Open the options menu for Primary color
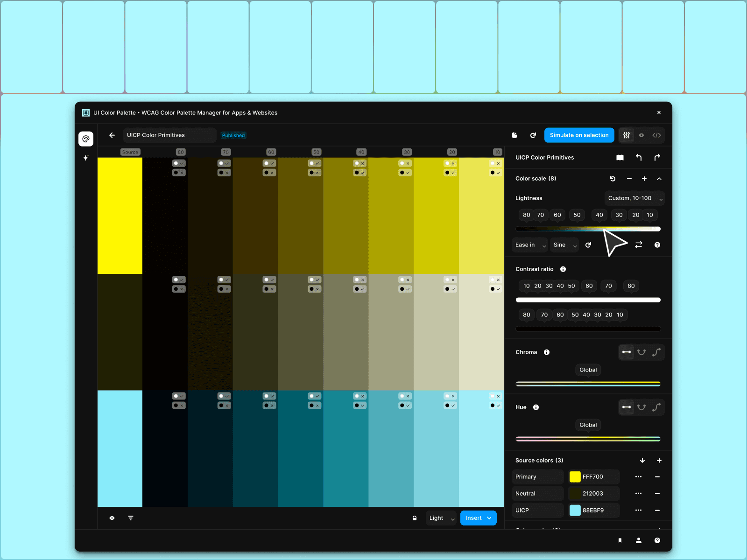Image resolution: width=747 pixels, height=560 pixels. coord(639,477)
